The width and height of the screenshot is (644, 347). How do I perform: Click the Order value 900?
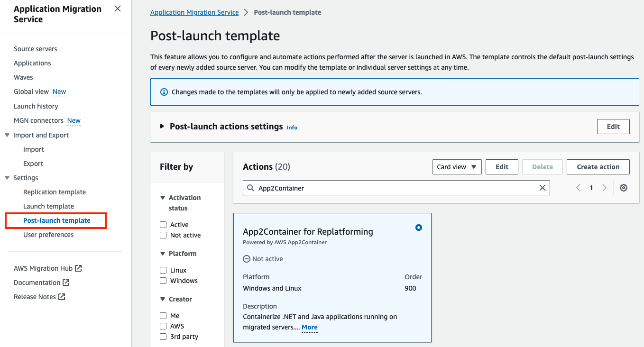point(410,288)
